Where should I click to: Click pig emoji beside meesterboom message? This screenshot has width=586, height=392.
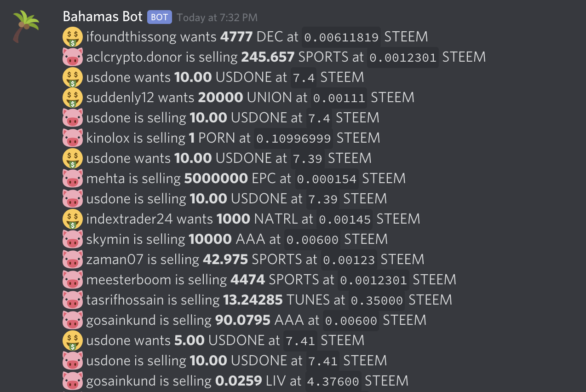point(72,280)
